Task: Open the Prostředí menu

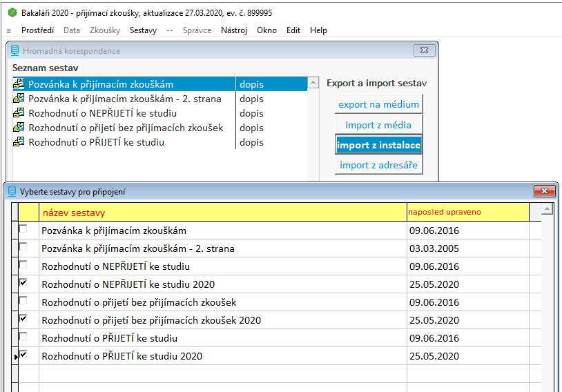Action: (x=37, y=30)
